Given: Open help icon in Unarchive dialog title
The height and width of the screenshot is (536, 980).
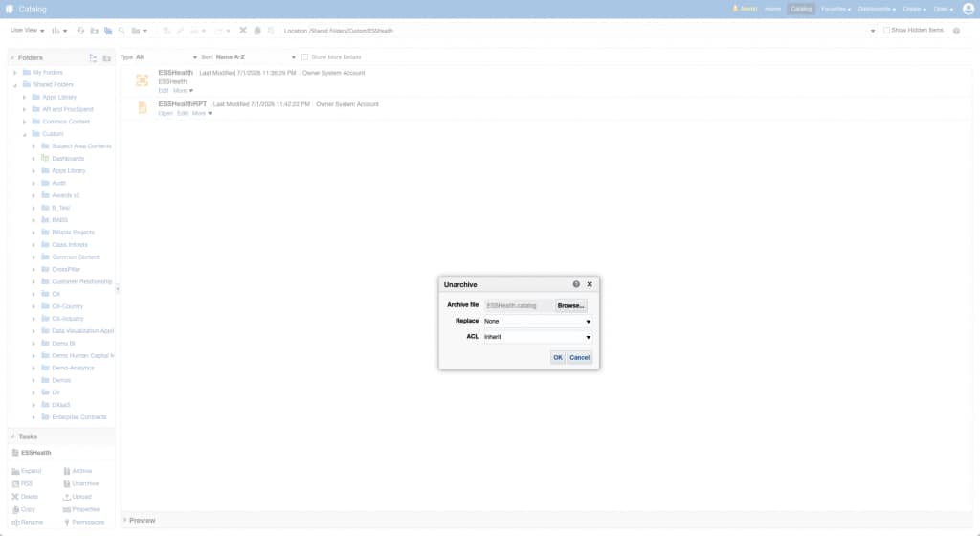Looking at the screenshot, I should (x=576, y=284).
